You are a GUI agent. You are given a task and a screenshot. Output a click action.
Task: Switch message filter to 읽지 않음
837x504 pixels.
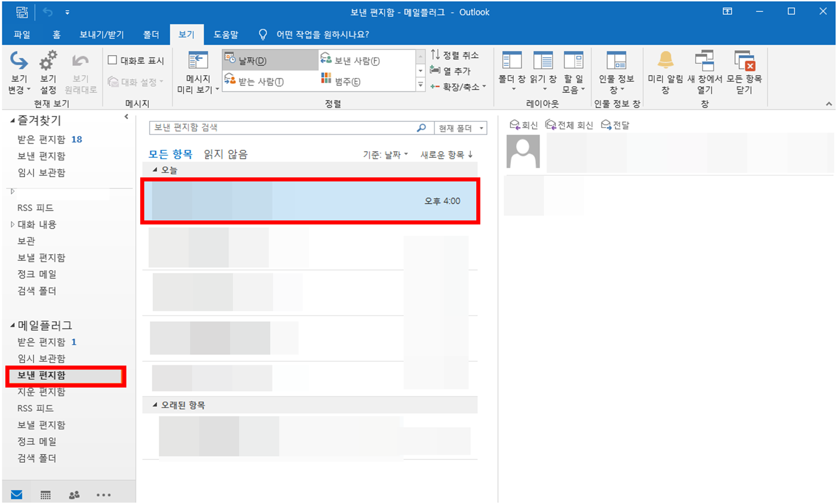click(x=225, y=154)
